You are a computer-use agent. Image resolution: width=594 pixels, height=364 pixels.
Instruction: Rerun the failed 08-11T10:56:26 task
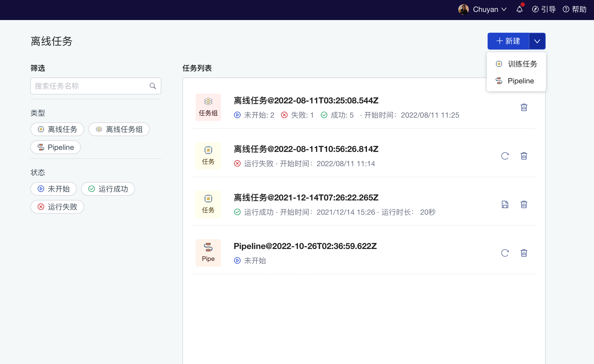(505, 156)
